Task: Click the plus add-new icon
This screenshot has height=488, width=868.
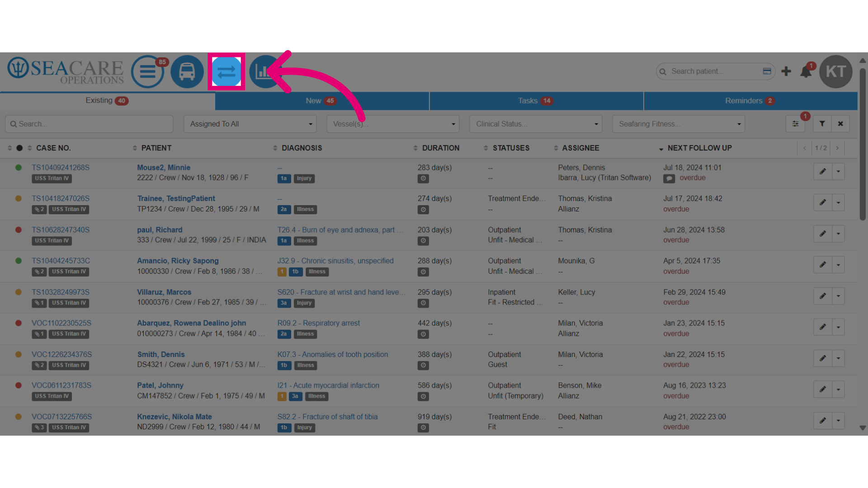Action: (786, 71)
